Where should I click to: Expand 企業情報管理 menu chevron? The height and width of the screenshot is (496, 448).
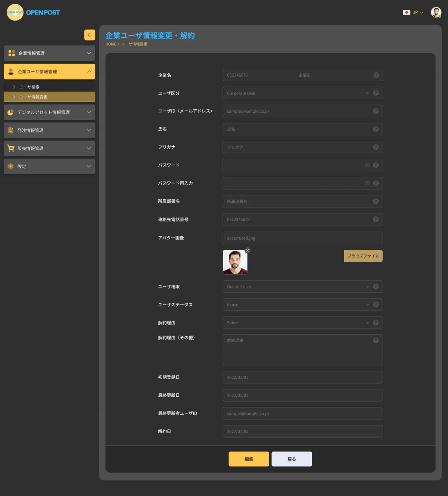point(89,53)
